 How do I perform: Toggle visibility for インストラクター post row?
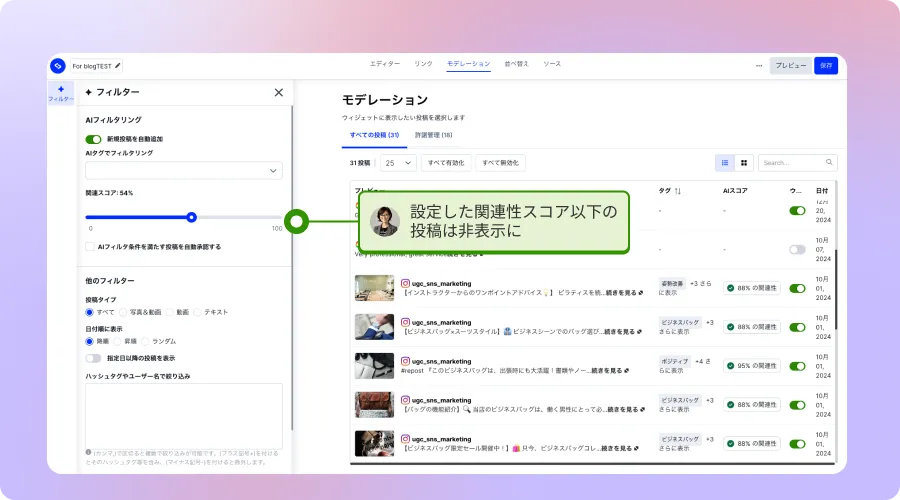[x=797, y=288]
